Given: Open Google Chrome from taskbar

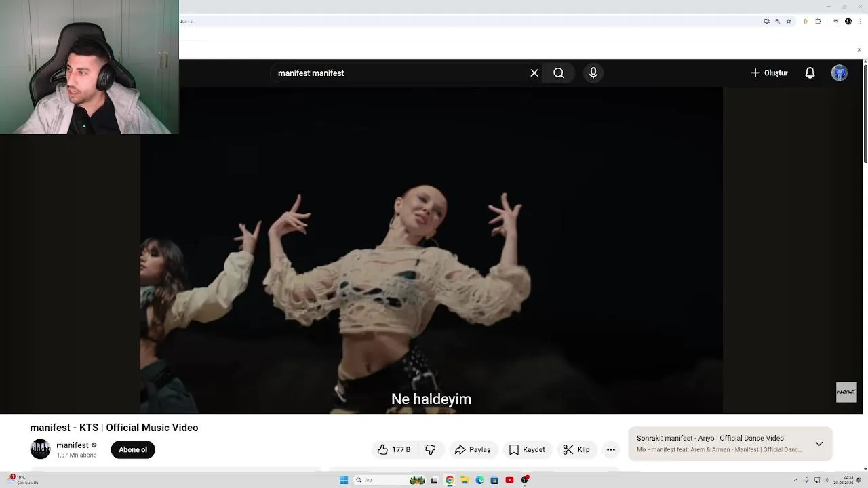Looking at the screenshot, I should [x=450, y=480].
